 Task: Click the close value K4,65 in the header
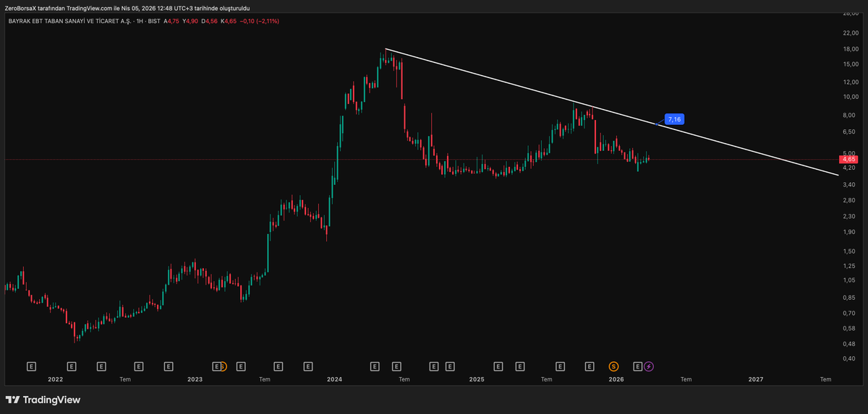[229, 21]
